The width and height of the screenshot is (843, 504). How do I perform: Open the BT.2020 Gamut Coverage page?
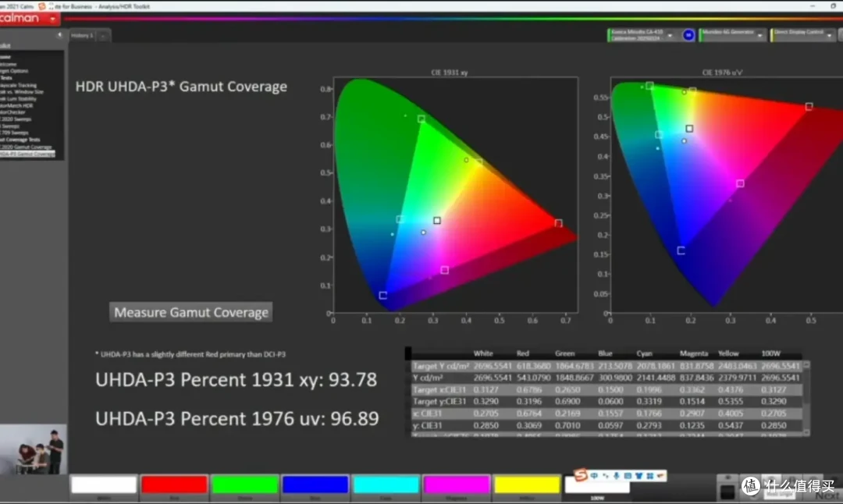pyautogui.click(x=26, y=147)
